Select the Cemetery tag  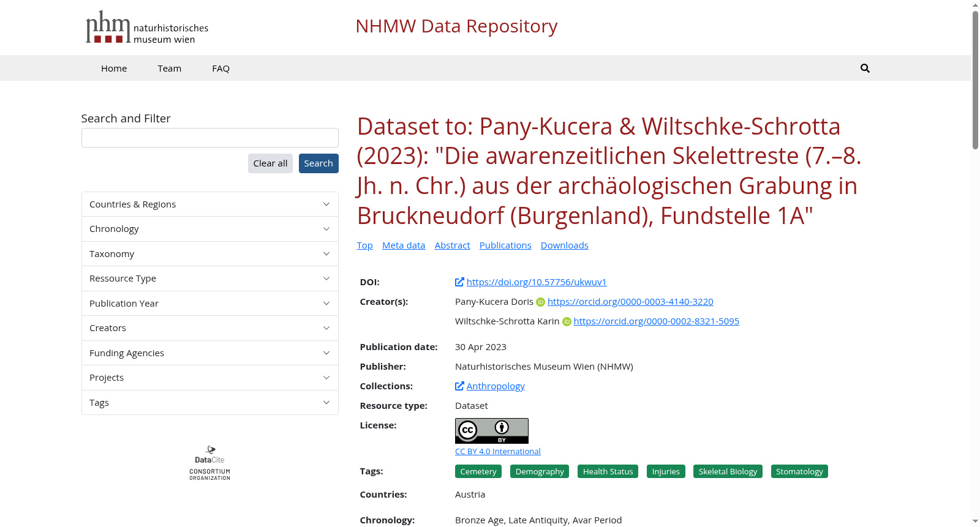click(x=478, y=471)
